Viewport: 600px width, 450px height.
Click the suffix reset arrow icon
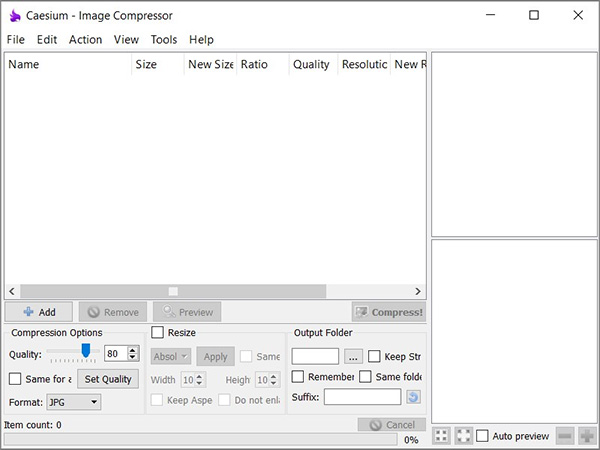(x=413, y=397)
